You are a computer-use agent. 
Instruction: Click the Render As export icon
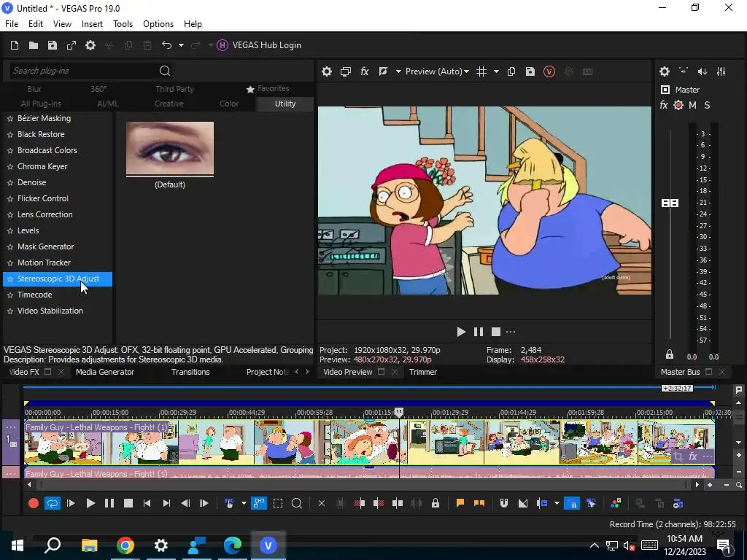tap(71, 45)
